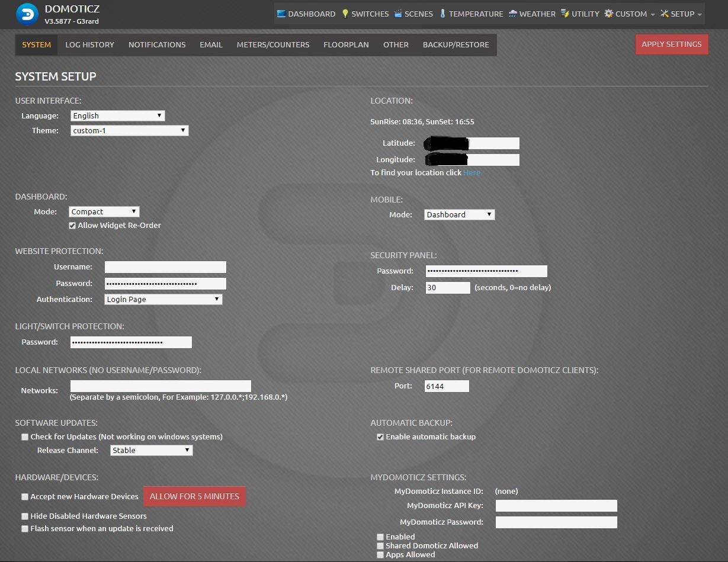Switch to the Notifications tab
This screenshot has width=728, height=562.
[157, 44]
